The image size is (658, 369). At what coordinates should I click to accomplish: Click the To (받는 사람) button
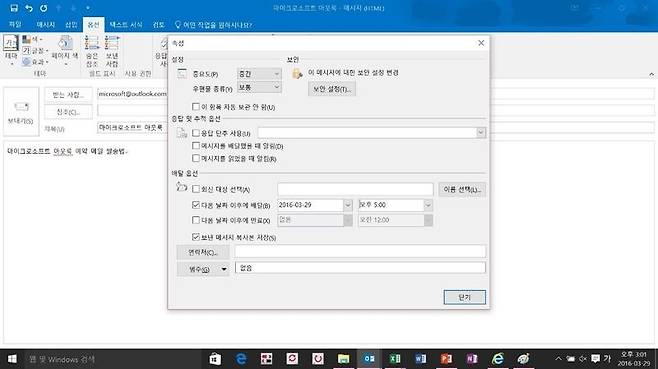point(68,95)
